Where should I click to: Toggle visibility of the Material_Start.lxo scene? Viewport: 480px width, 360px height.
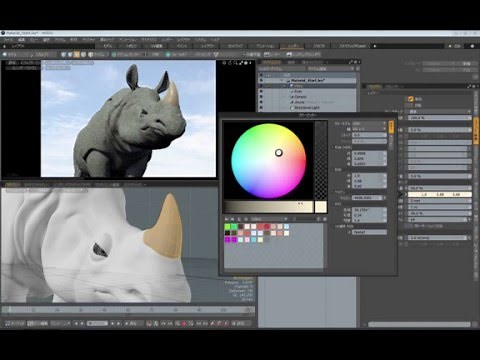(x=261, y=80)
